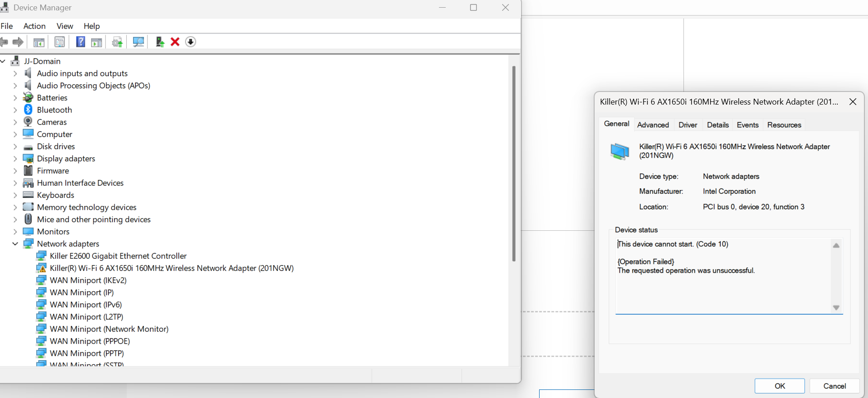Open the Action menu

[x=34, y=26]
